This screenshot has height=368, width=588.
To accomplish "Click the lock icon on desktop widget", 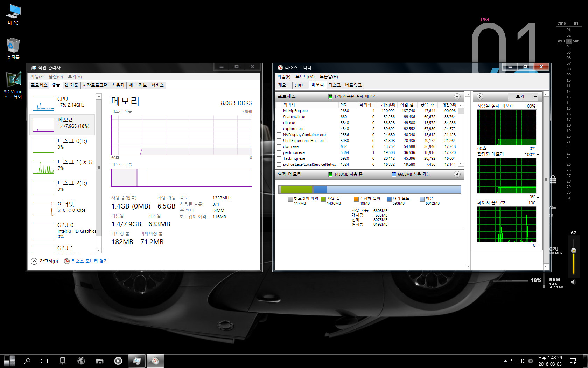I will 553,179.
